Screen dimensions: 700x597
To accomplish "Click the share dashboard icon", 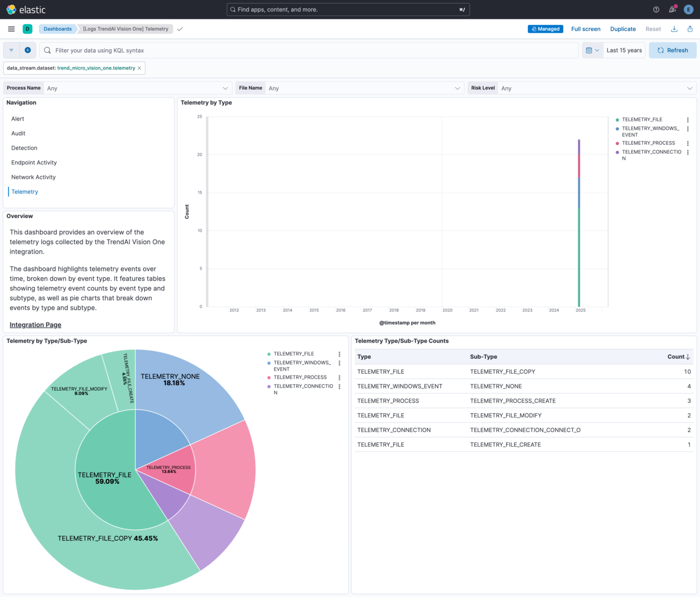I will pos(690,29).
